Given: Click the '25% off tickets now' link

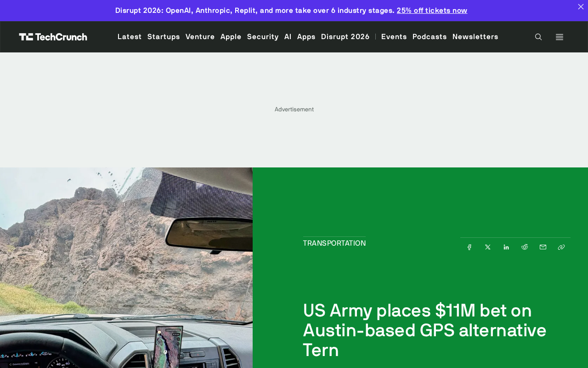Looking at the screenshot, I should click(432, 10).
